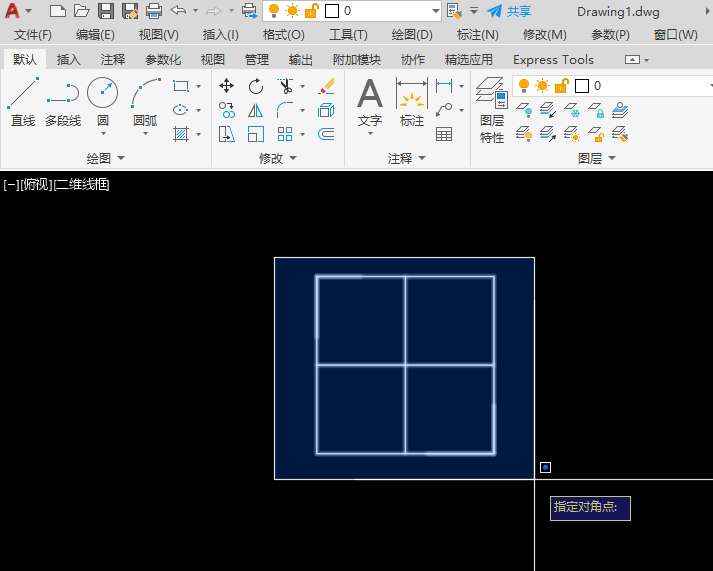Open the File (文件) menu
This screenshot has height=571, width=713.
point(33,35)
